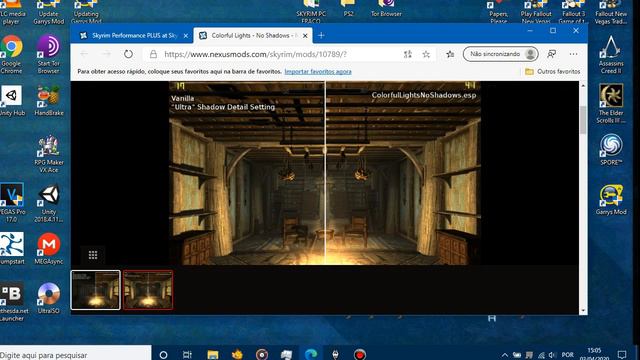640x360 pixels.
Task: Open Google Chrome desktop shortcut
Action: [x=11, y=54]
